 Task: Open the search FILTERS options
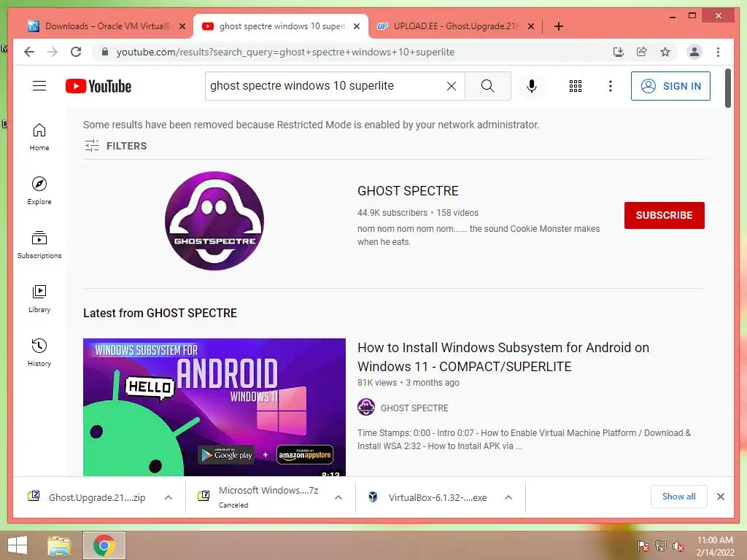116,146
